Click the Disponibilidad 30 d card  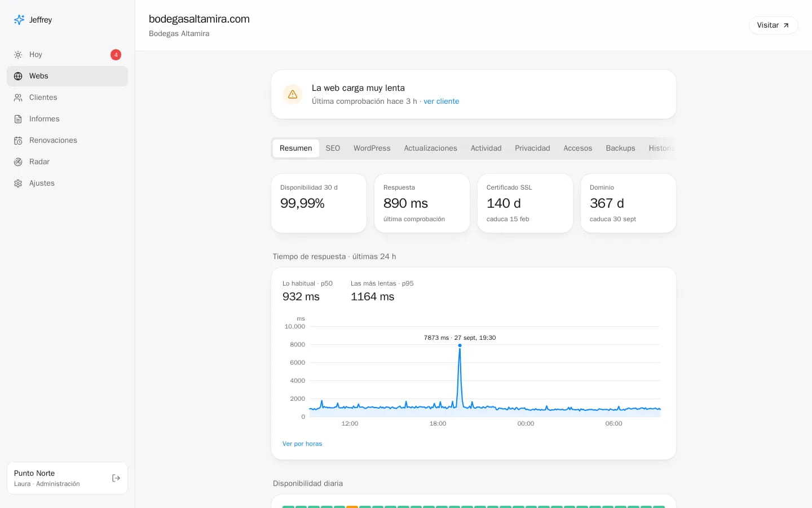tap(319, 203)
